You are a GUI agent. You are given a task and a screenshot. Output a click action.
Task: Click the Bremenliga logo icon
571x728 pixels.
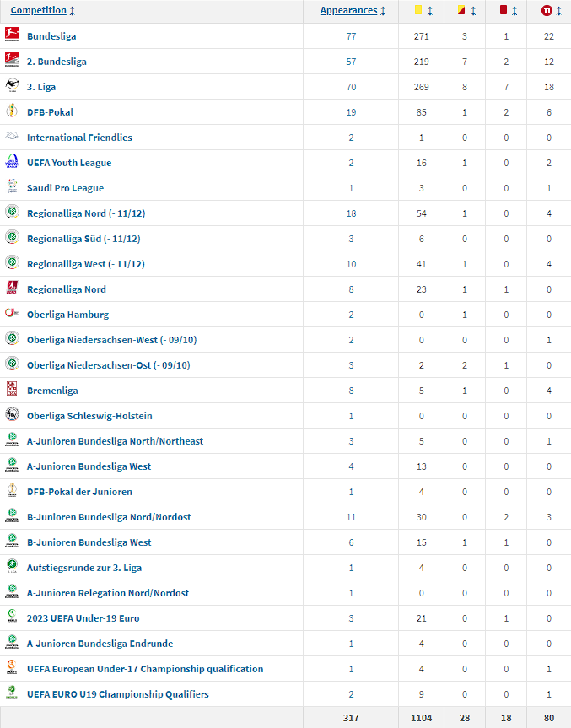12,389
